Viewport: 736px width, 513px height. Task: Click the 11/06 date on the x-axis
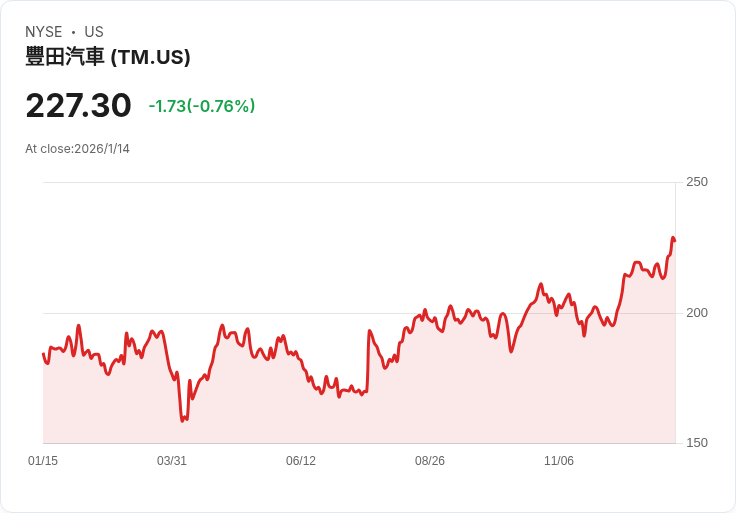point(559,461)
